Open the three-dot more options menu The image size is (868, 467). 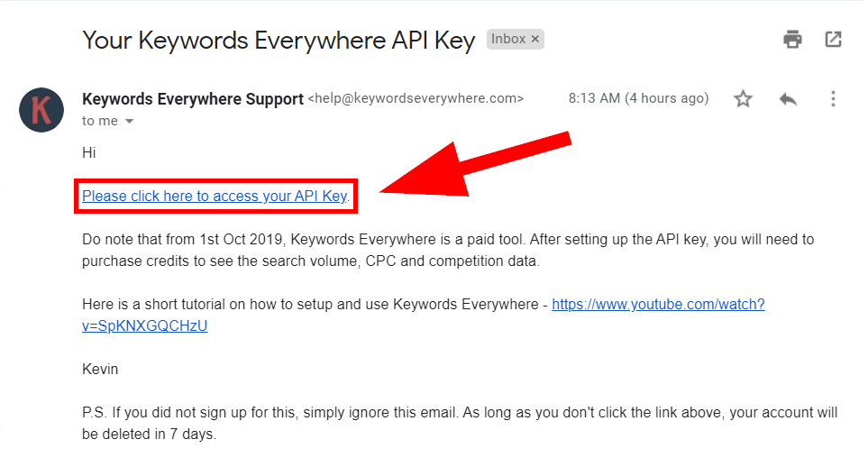(833, 99)
